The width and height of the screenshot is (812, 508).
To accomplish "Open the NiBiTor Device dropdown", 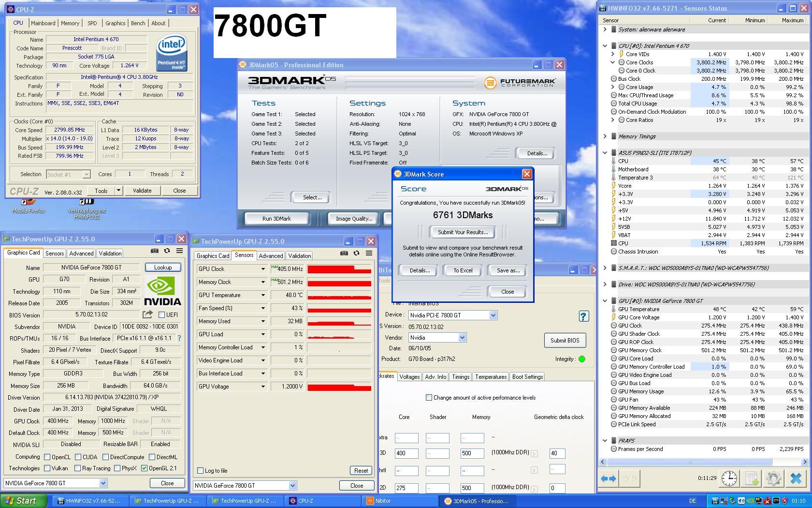I will coord(493,315).
